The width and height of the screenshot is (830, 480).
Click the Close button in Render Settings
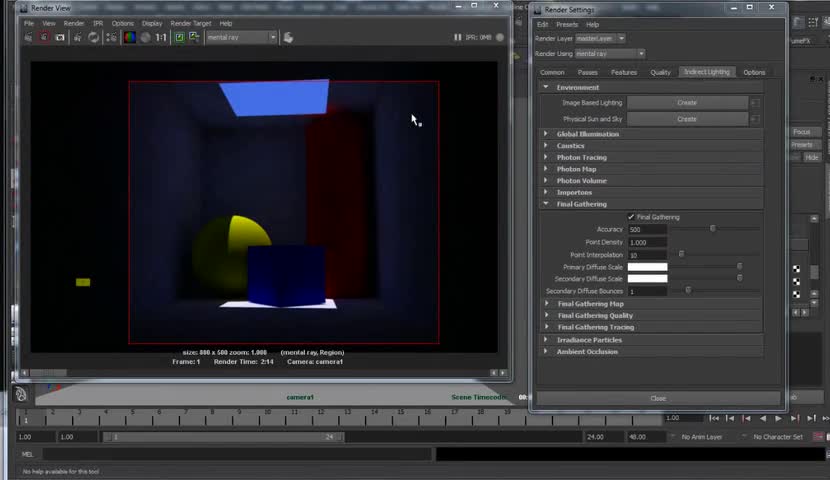pyautogui.click(x=658, y=398)
